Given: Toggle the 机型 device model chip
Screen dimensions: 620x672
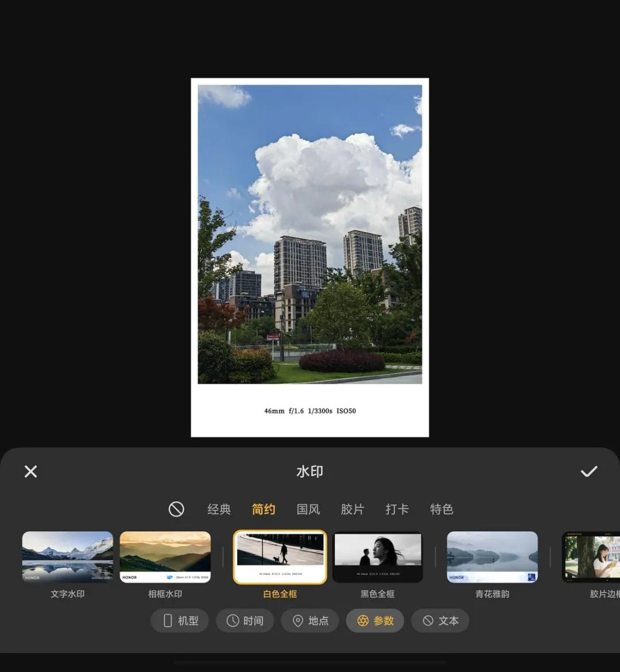Looking at the screenshot, I should (180, 620).
